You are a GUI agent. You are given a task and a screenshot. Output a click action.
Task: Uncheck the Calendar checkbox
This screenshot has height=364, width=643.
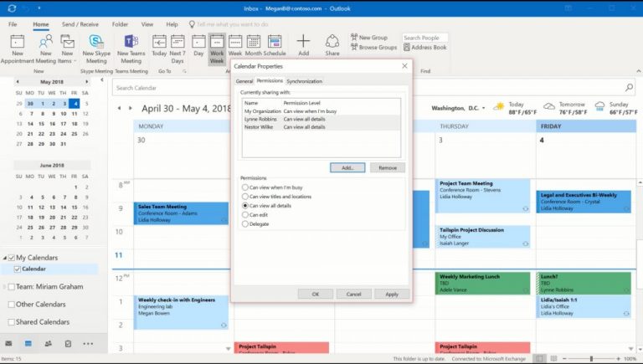(18, 269)
